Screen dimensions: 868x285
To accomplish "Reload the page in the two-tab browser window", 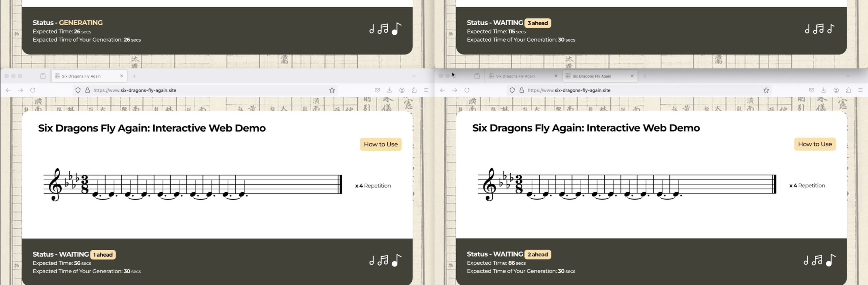I will [x=467, y=90].
